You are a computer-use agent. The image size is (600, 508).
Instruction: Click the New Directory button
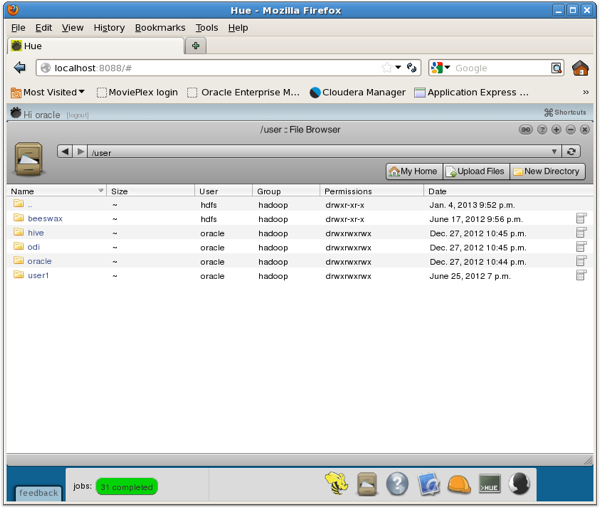[x=547, y=171]
